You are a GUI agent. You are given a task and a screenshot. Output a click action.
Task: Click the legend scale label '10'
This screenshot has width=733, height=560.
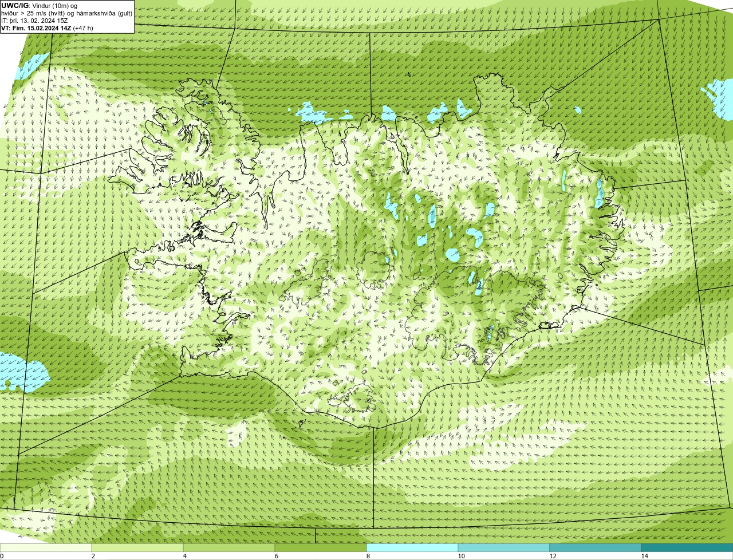coord(461,556)
